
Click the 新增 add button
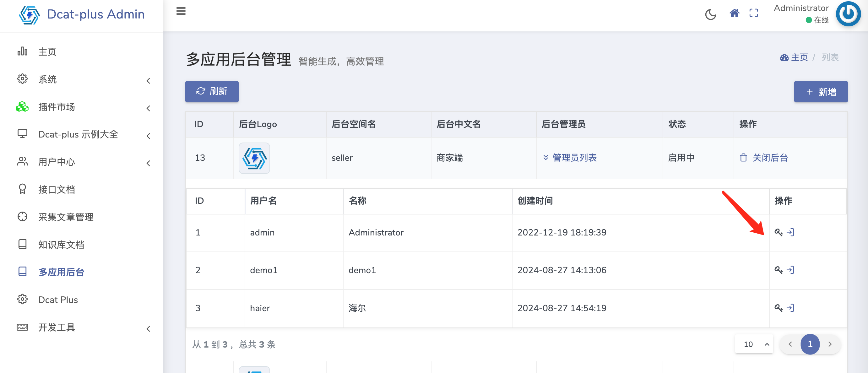pyautogui.click(x=821, y=92)
